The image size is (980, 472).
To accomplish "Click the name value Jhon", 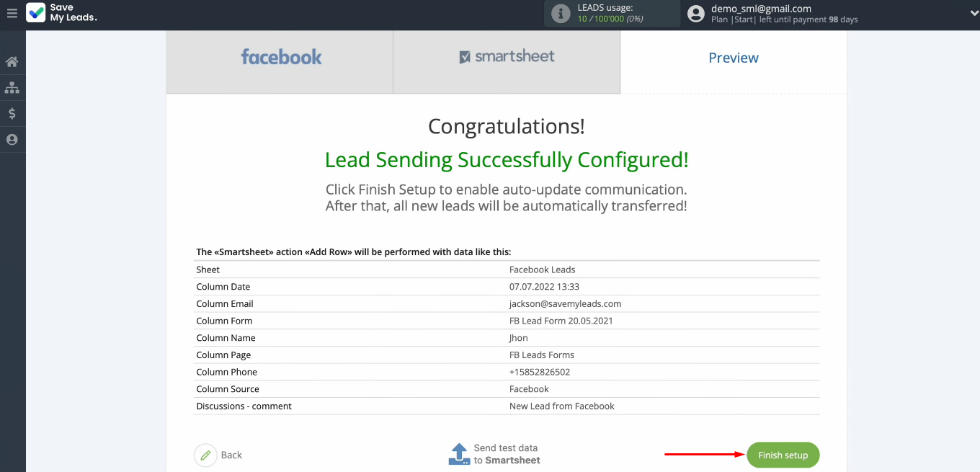I will click(518, 338).
